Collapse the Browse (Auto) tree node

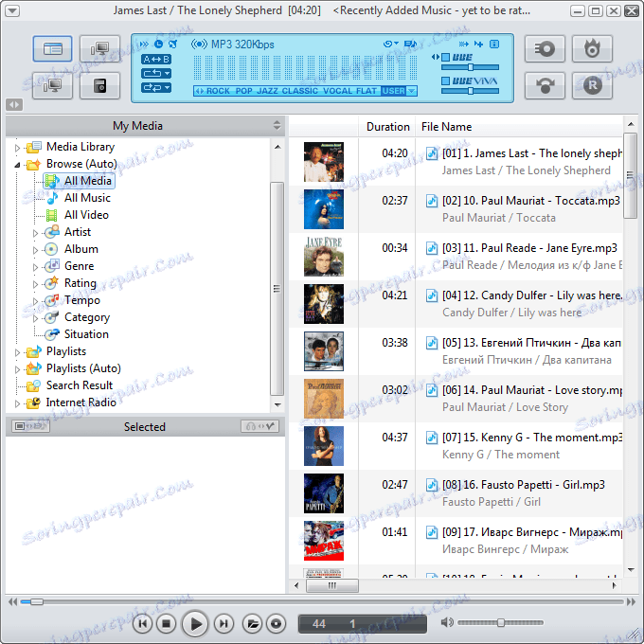pos(17,165)
